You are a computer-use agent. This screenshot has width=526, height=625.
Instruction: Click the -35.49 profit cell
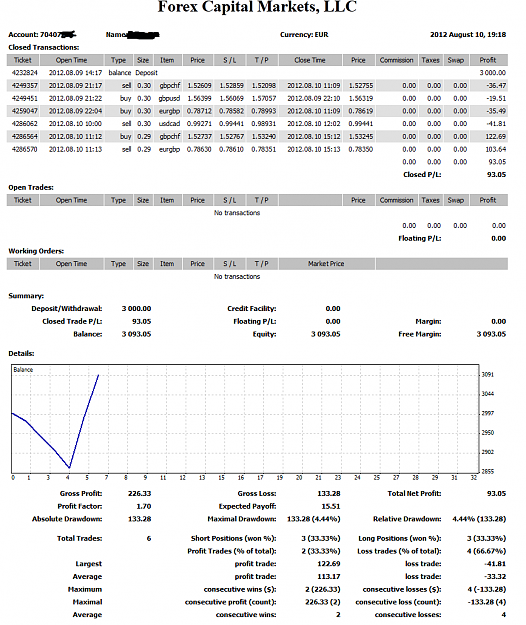click(x=496, y=111)
